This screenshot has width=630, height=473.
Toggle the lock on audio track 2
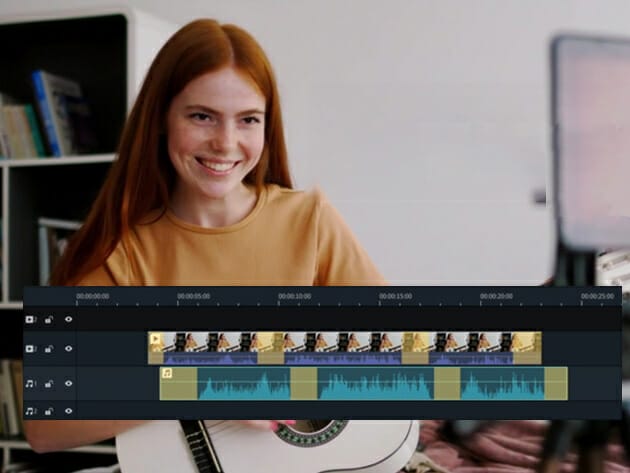pyautogui.click(x=49, y=410)
